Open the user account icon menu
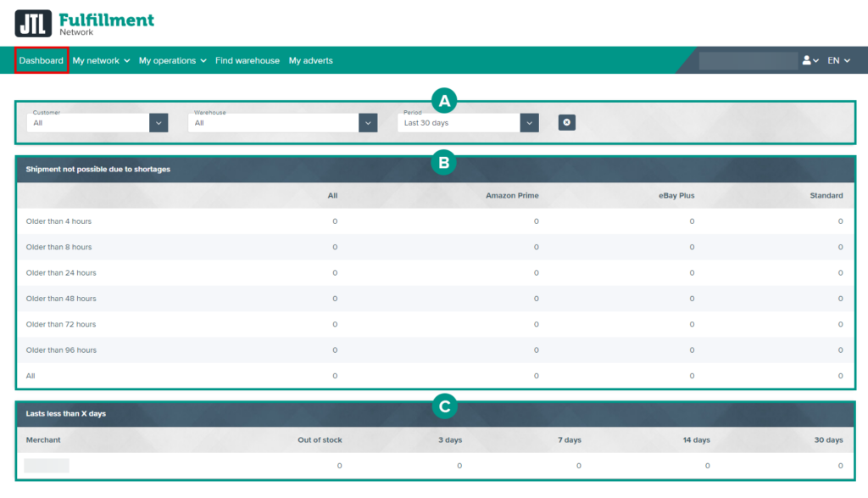868x498 pixels. (810, 61)
